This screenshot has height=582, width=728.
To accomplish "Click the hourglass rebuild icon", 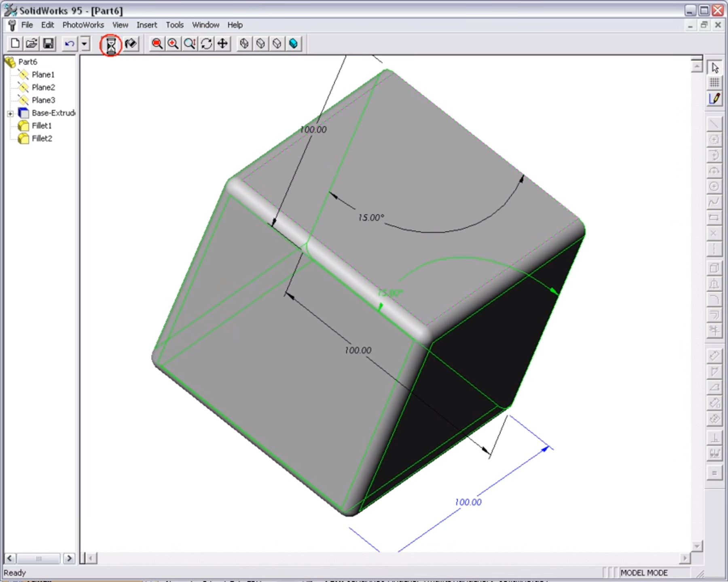I will click(x=111, y=44).
